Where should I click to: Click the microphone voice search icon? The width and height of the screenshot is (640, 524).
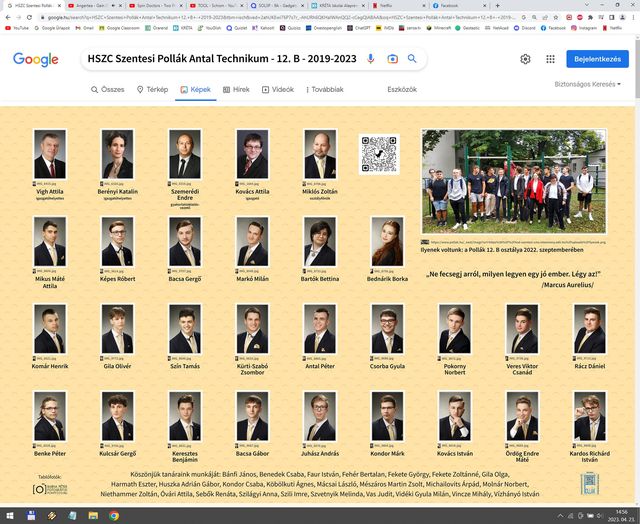(x=372, y=60)
